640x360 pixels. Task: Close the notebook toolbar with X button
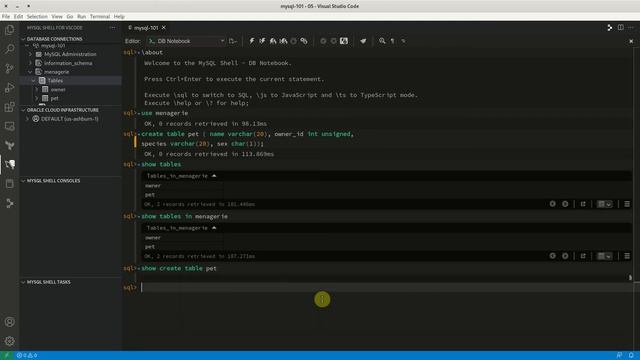(x=631, y=41)
